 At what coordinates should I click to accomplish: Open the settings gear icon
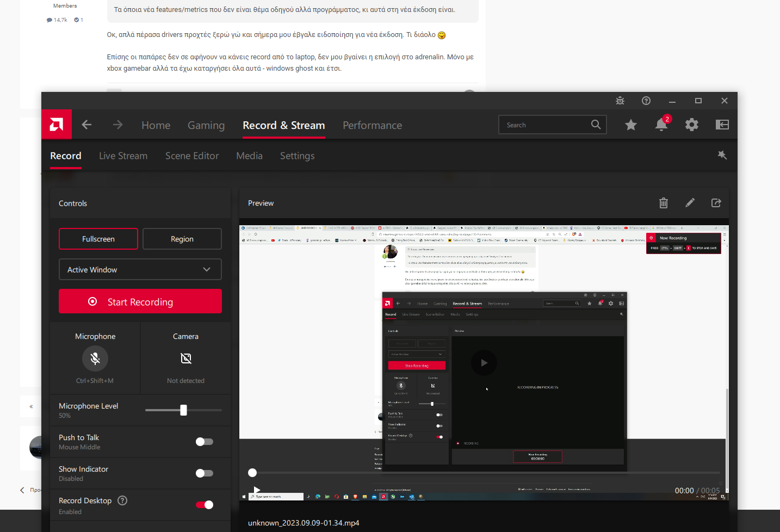point(692,125)
